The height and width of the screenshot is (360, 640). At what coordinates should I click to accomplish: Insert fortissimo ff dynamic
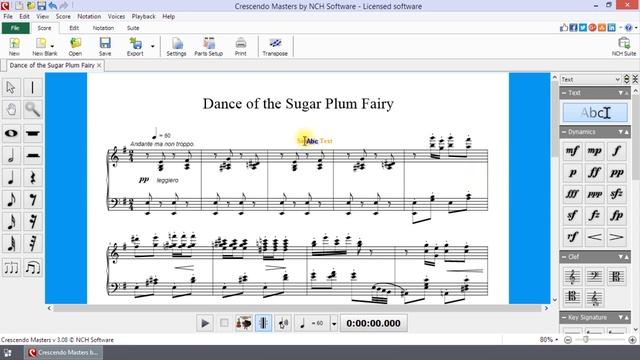(x=594, y=173)
